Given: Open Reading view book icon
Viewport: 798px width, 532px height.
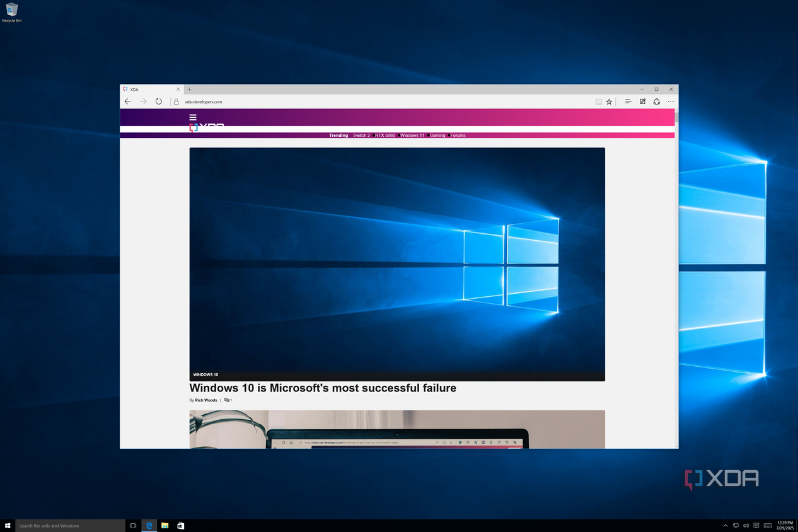Looking at the screenshot, I should 599,101.
